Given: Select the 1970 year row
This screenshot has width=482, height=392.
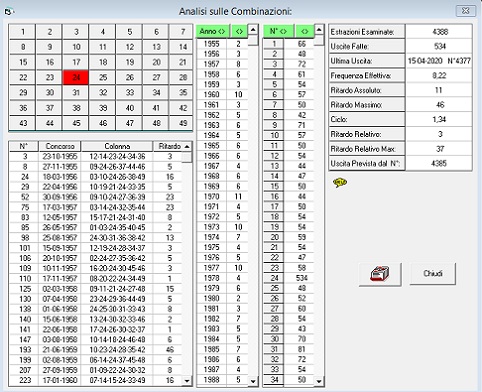Looking at the screenshot, I should [x=222, y=196].
